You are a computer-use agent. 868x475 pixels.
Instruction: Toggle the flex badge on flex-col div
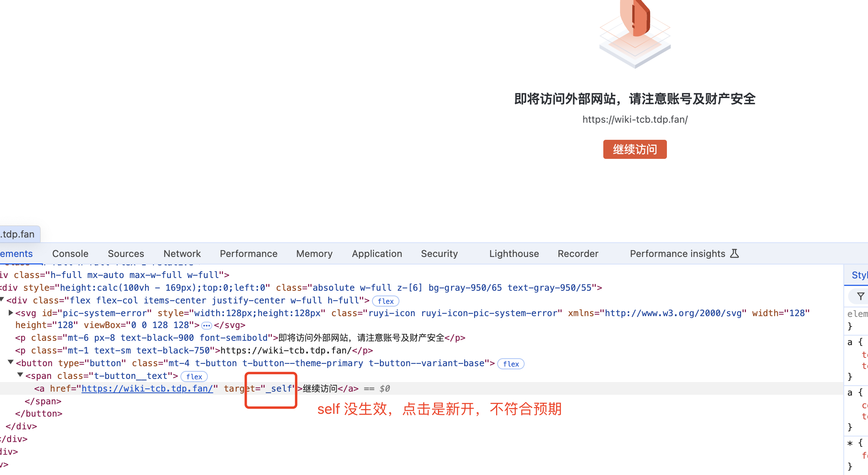tap(386, 301)
